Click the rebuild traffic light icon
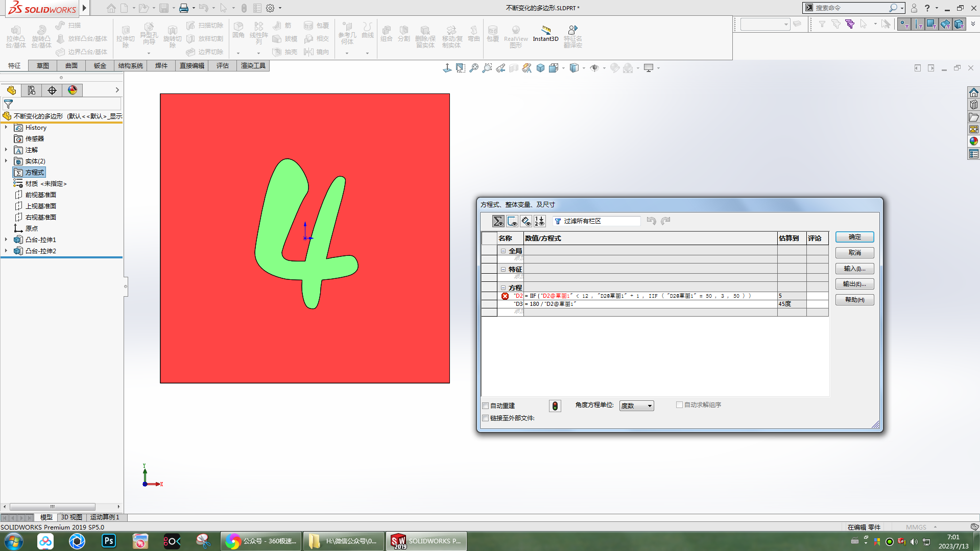This screenshot has height=551, width=980. click(x=555, y=406)
